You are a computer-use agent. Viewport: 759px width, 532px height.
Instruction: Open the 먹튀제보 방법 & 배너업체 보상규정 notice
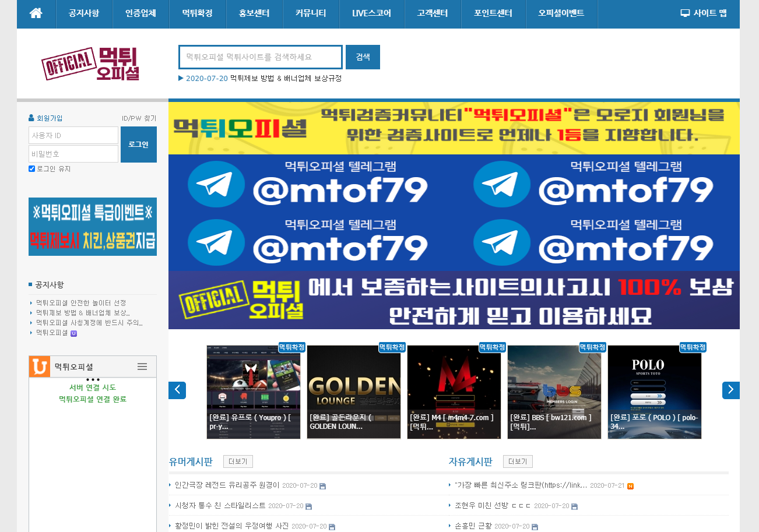286,78
